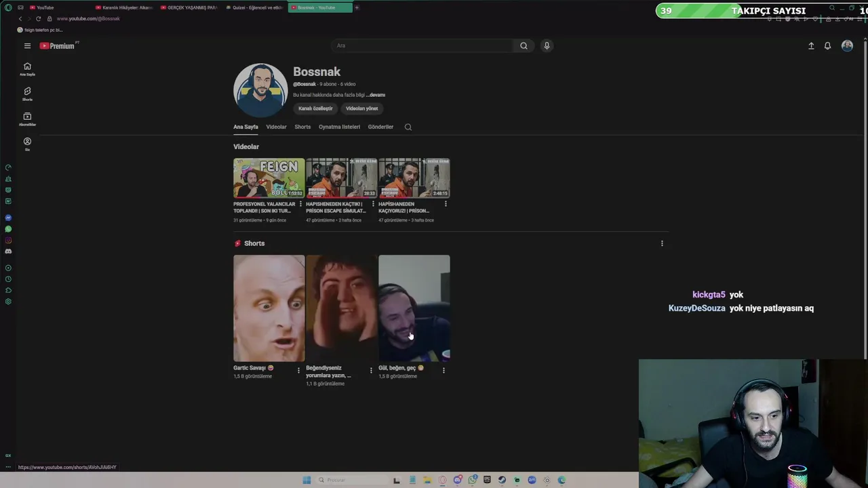Open options for Beğendiyseniz yorumlara yazın short
Screen dimensions: 868x488
coord(371,370)
